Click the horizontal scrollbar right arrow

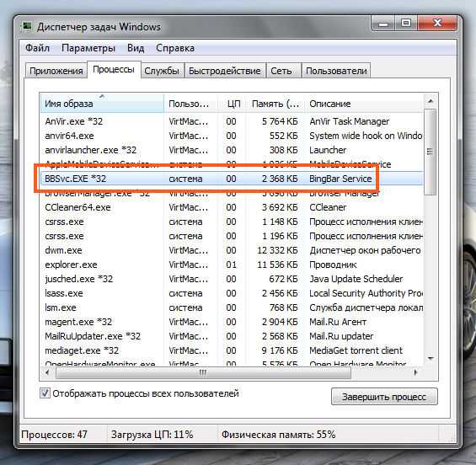pyautogui.click(x=416, y=372)
